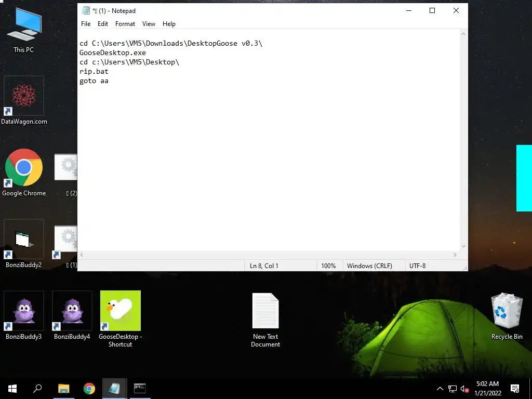Place cursor on the 'goto aa' line
This screenshot has height=399, width=532.
94,81
